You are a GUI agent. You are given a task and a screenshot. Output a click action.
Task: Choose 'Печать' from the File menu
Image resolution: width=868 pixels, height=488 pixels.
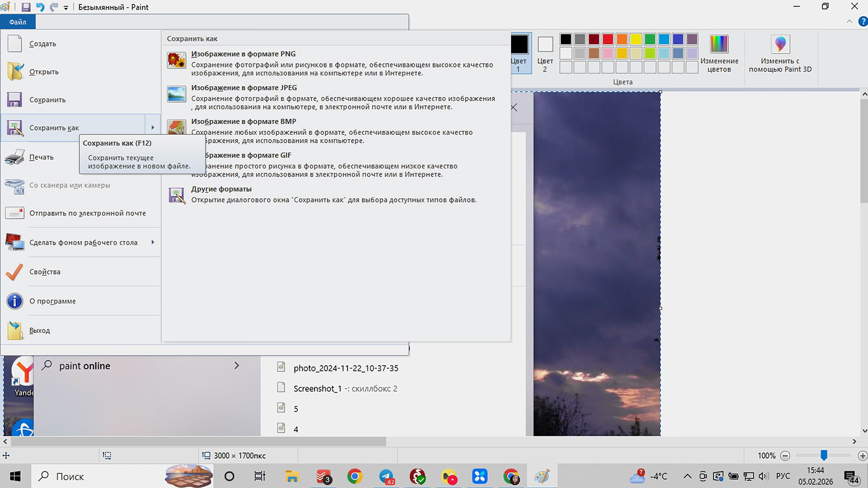tap(41, 157)
